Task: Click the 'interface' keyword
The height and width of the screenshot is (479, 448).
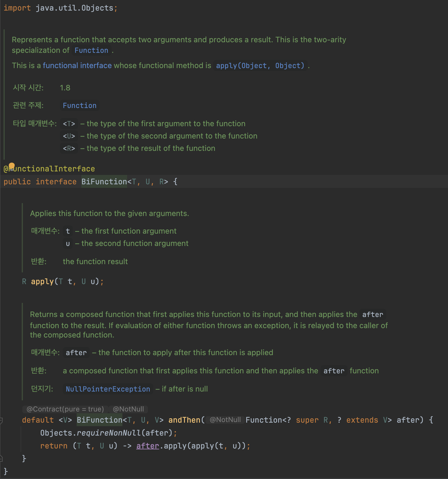Action: pos(56,182)
